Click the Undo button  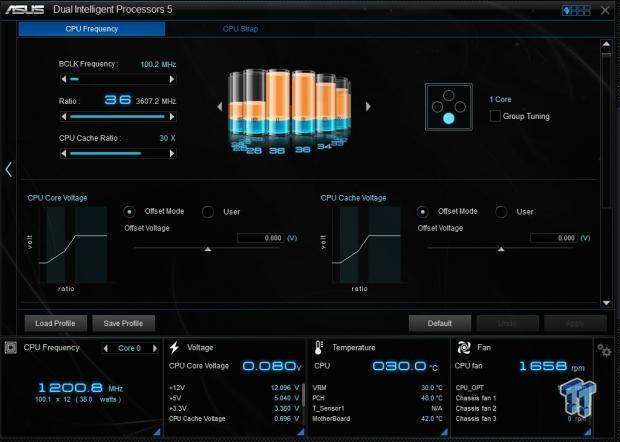(507, 323)
